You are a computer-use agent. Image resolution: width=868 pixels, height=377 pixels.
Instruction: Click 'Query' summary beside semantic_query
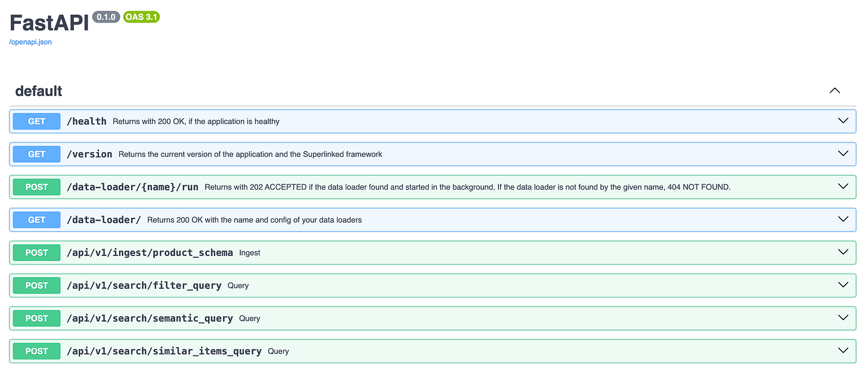(250, 319)
